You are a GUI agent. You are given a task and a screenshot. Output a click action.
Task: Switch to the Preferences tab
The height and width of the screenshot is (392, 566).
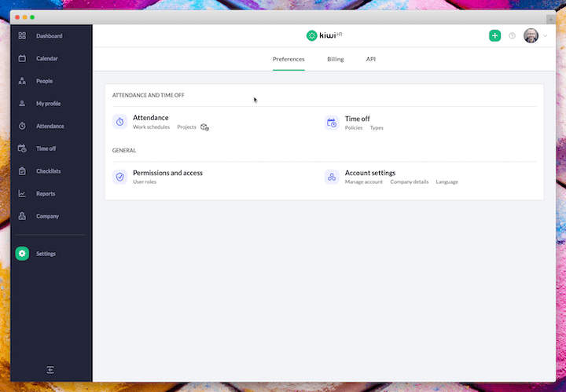(x=289, y=59)
